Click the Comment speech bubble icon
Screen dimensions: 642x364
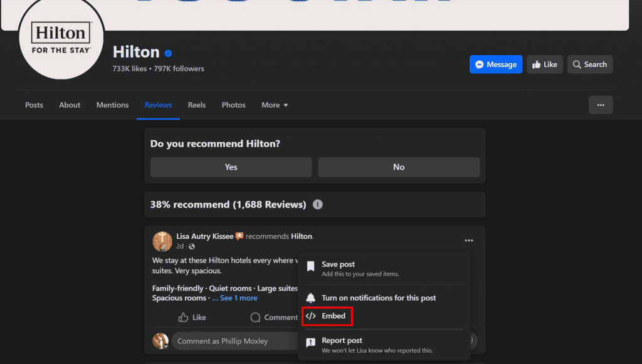click(x=255, y=317)
